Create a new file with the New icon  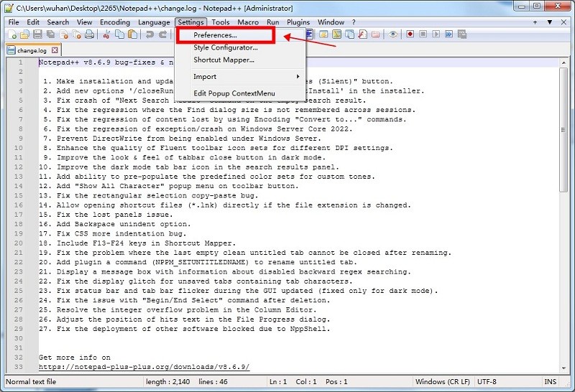tap(12, 34)
